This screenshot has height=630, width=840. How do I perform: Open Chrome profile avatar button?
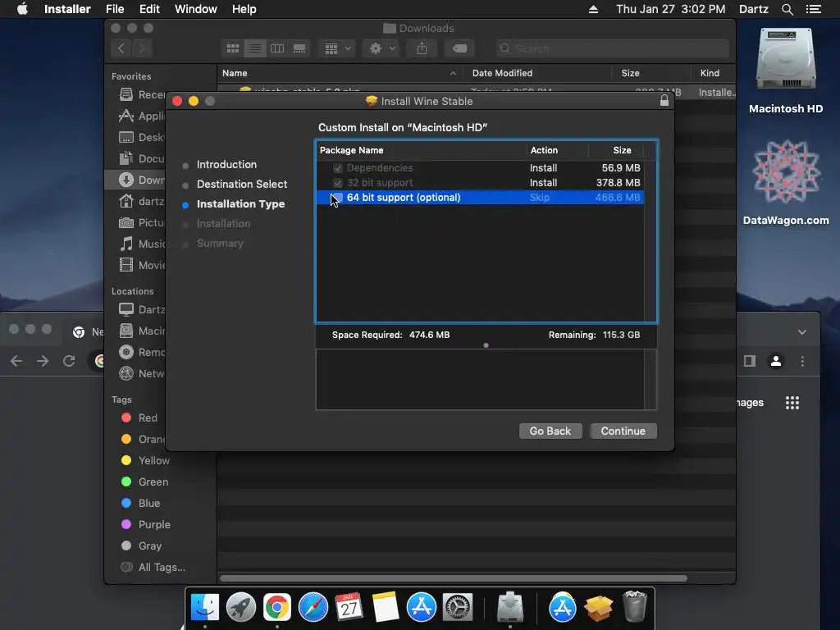(x=776, y=361)
